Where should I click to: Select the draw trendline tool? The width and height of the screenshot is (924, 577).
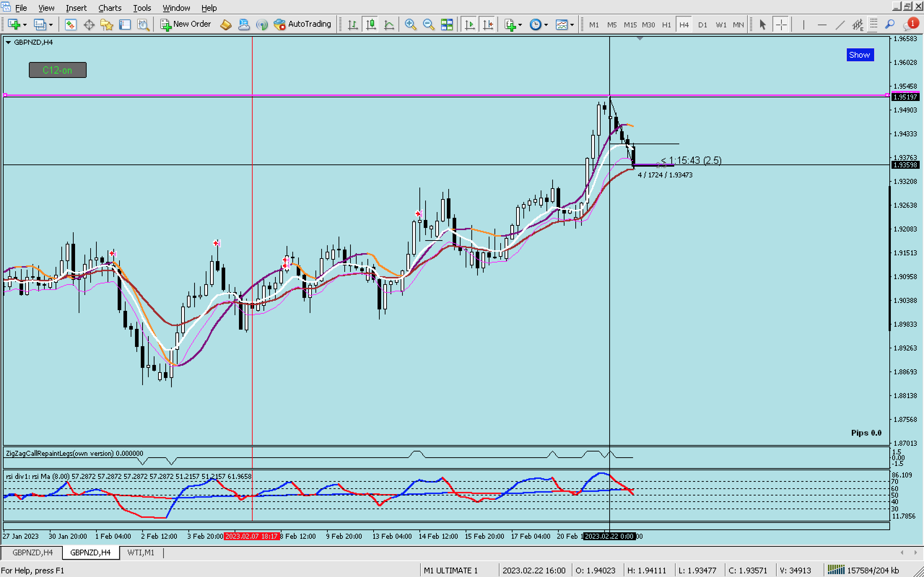pyautogui.click(x=840, y=25)
